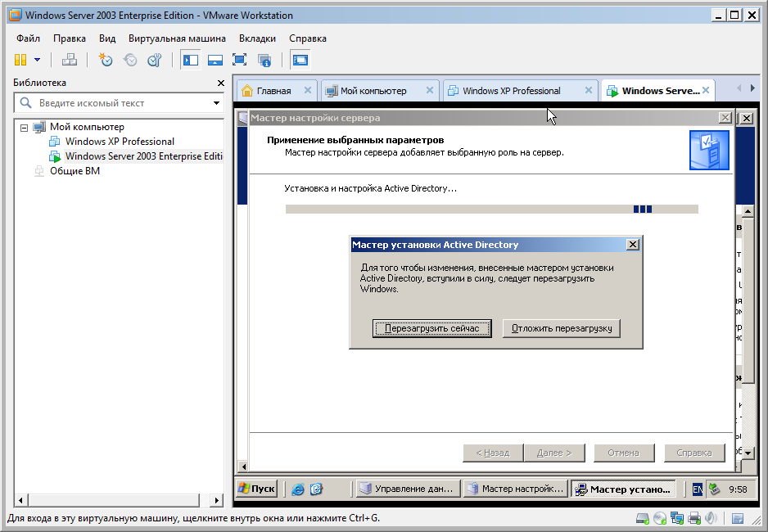Switch to Мастер настройк… taskbar window
The width and height of the screenshot is (768, 532).
(x=516, y=489)
